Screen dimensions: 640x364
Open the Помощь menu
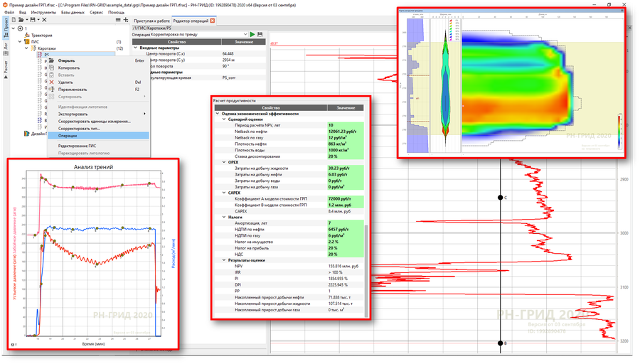[x=117, y=12]
